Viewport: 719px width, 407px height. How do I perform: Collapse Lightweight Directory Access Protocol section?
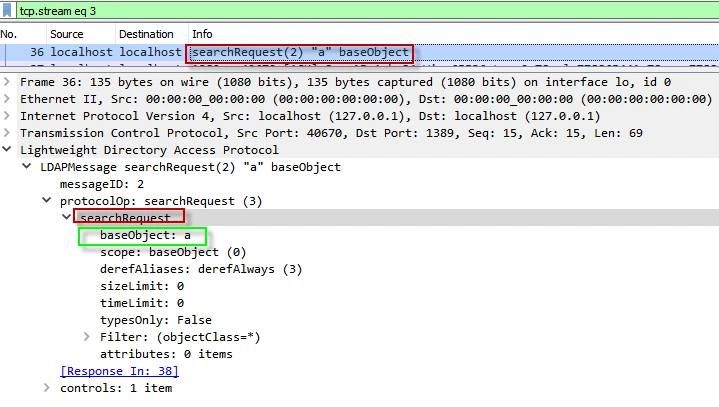(x=8, y=150)
